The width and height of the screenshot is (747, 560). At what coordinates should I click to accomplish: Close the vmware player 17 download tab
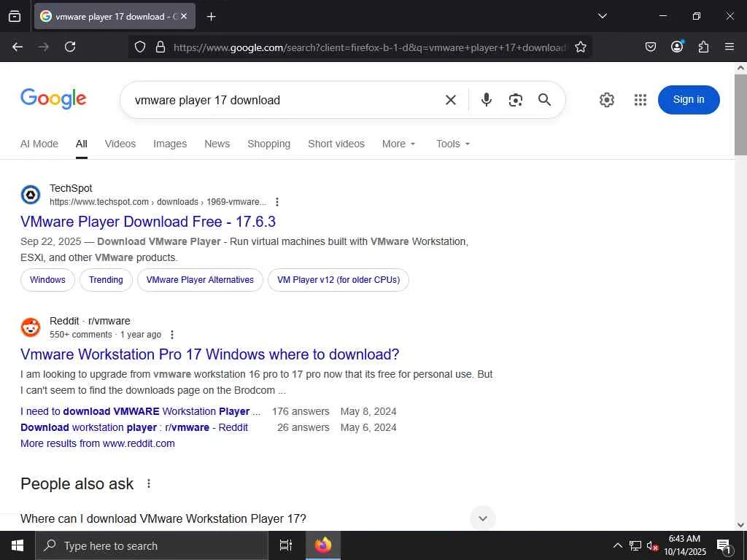click(x=184, y=16)
